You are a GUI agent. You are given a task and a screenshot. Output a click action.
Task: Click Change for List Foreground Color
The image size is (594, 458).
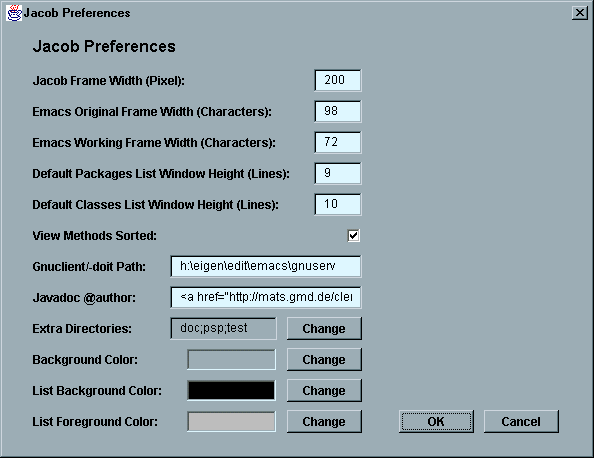(x=324, y=422)
